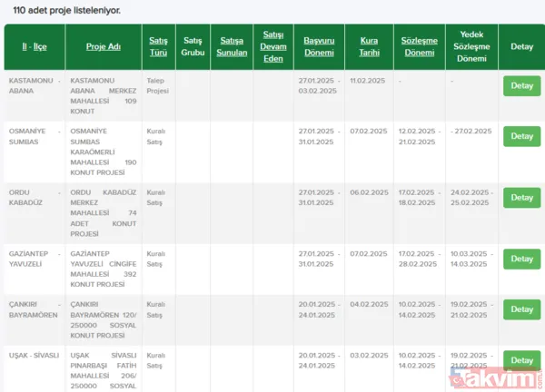Open Detay for Osmaniye Sumbas project
Image resolution: width=545 pixels, height=392 pixels.
tap(521, 136)
